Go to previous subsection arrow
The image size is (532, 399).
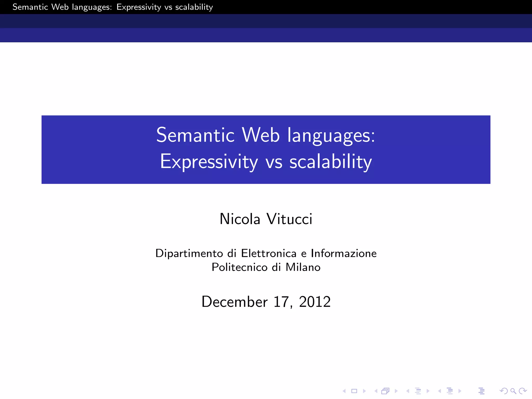(408, 391)
